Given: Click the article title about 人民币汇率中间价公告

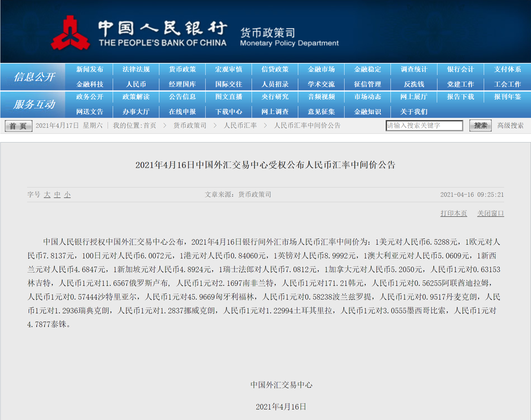Looking at the screenshot, I should tap(265, 165).
